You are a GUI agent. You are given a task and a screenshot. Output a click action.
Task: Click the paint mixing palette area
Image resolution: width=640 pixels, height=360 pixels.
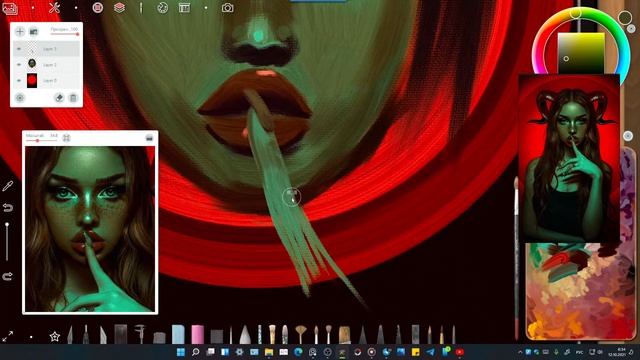(x=581, y=291)
